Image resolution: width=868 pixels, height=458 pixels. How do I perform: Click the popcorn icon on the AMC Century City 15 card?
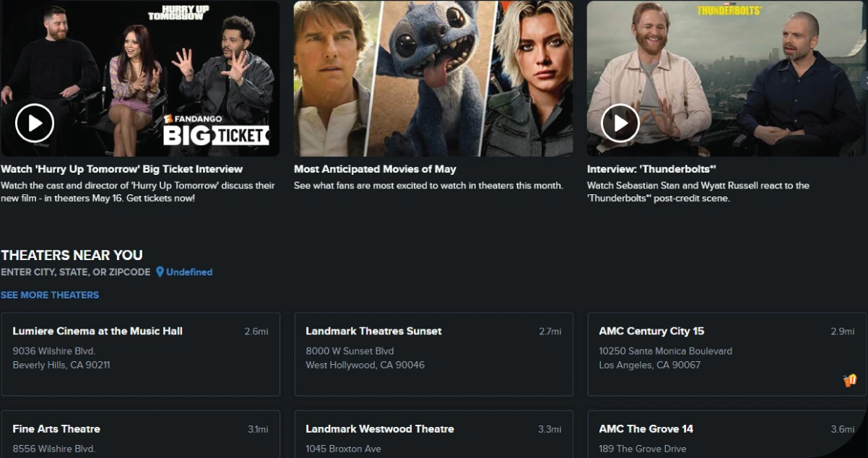point(850,380)
